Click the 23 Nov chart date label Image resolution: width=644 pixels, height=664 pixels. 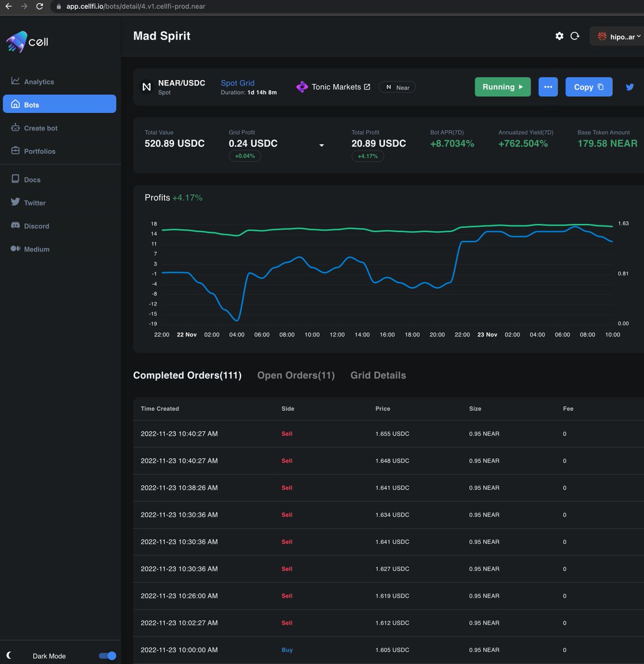point(487,335)
